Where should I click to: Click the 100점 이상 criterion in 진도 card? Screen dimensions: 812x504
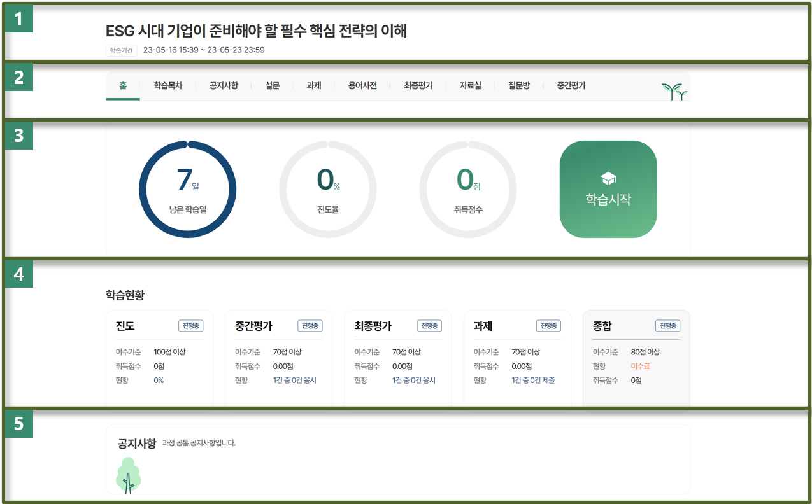(169, 352)
